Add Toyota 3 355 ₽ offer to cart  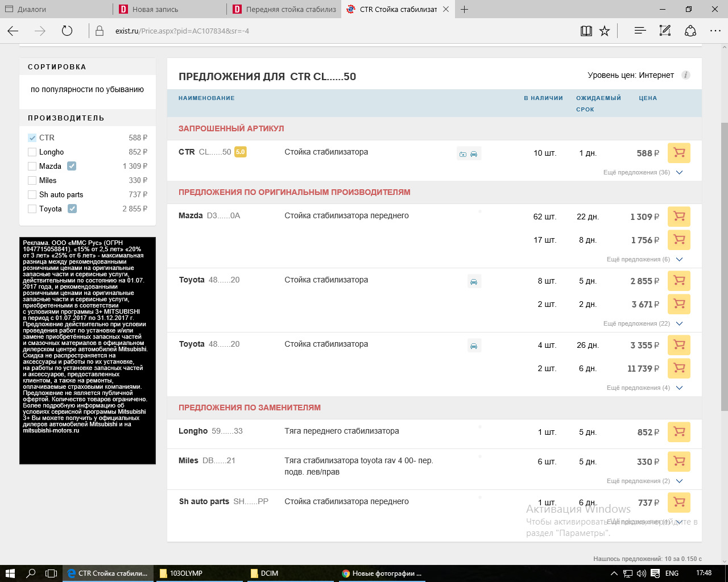click(679, 345)
